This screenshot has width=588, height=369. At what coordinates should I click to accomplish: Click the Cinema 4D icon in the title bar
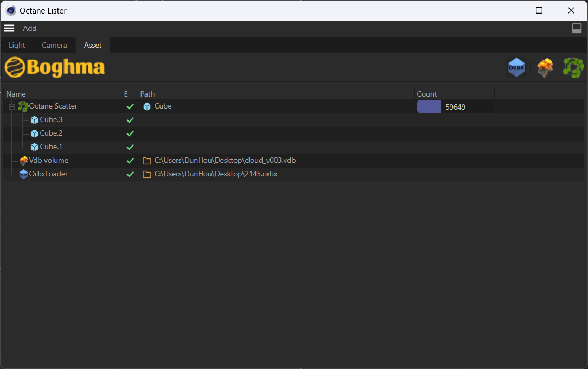[10, 10]
